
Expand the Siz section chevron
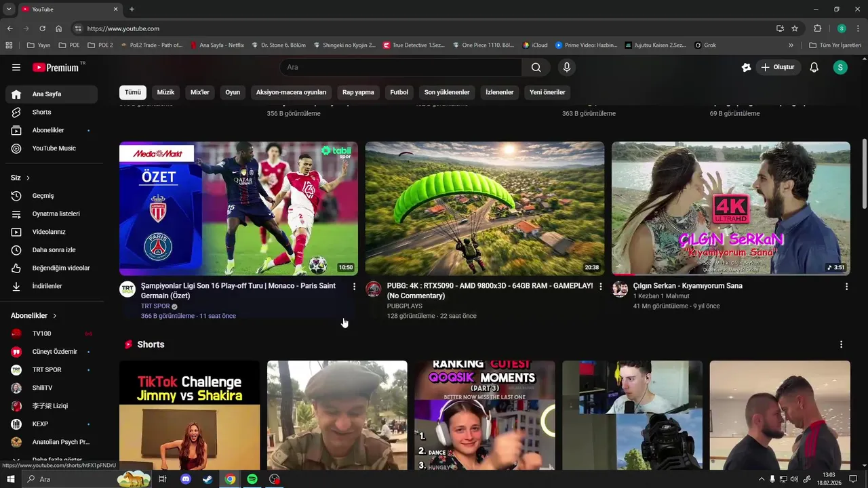[x=28, y=178]
